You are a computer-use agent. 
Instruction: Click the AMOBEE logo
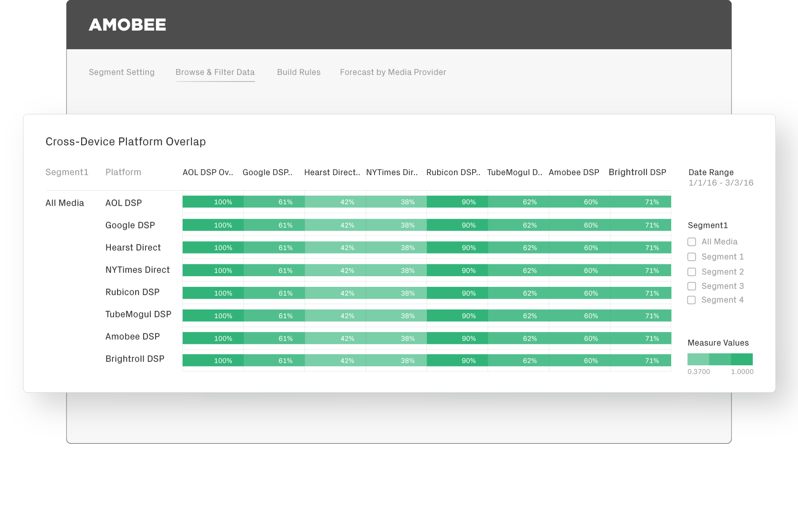click(x=128, y=25)
